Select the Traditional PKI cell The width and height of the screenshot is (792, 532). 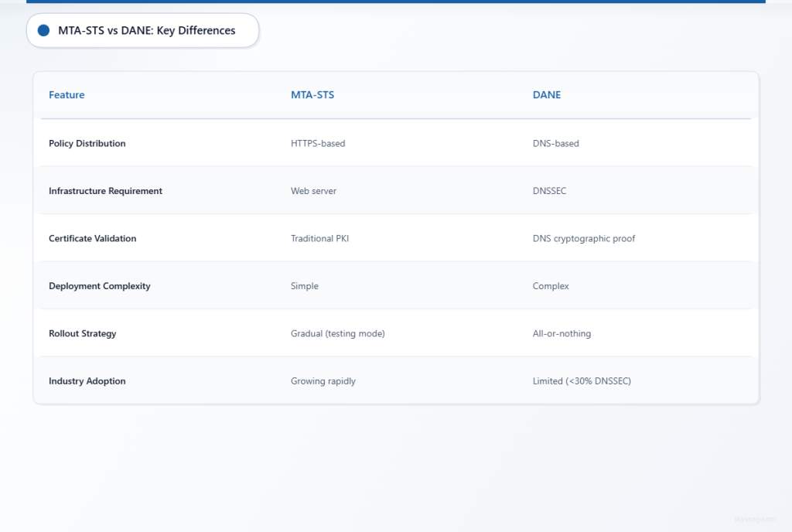click(x=319, y=238)
